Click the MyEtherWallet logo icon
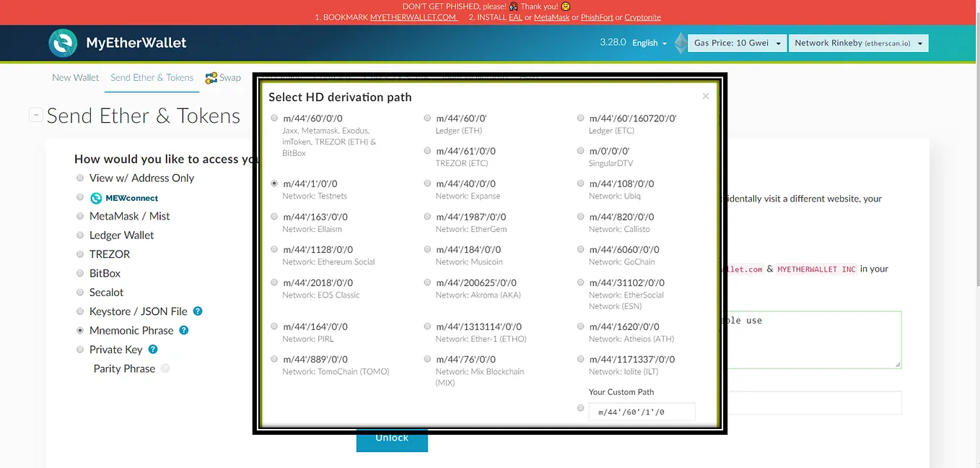The height and width of the screenshot is (468, 980). click(63, 43)
